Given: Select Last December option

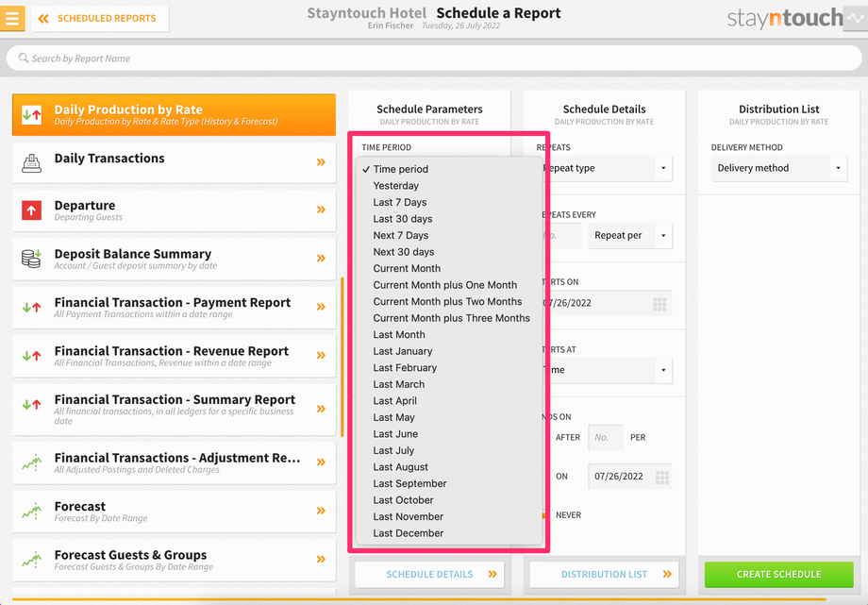Looking at the screenshot, I should [x=449, y=533].
